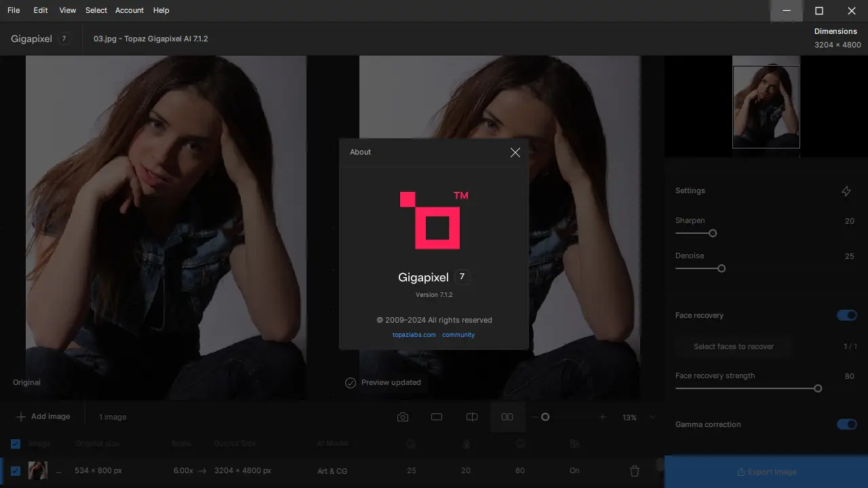868x488 pixels.
Task: Click the camera snapshot icon
Action: pyautogui.click(x=403, y=418)
